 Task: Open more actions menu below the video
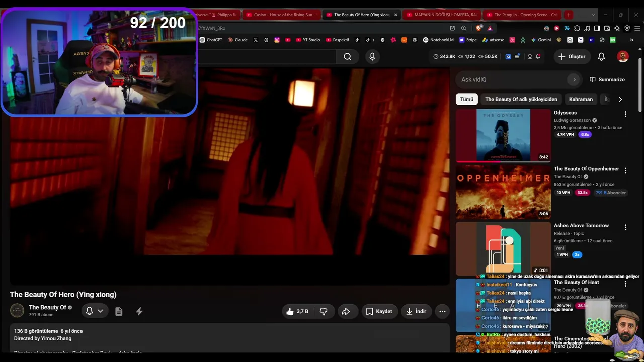point(442,311)
